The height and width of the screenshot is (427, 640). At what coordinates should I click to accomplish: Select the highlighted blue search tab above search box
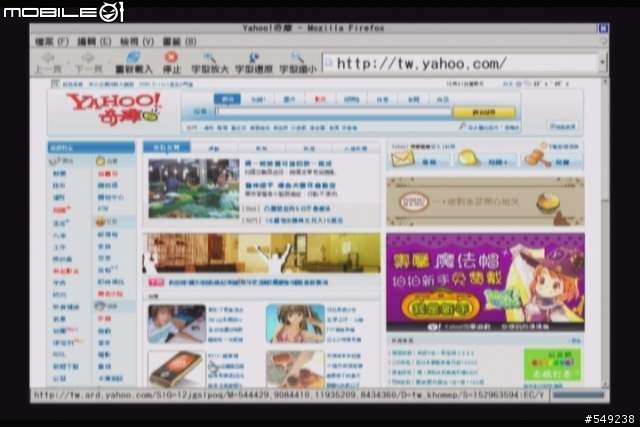pyautogui.click(x=227, y=99)
